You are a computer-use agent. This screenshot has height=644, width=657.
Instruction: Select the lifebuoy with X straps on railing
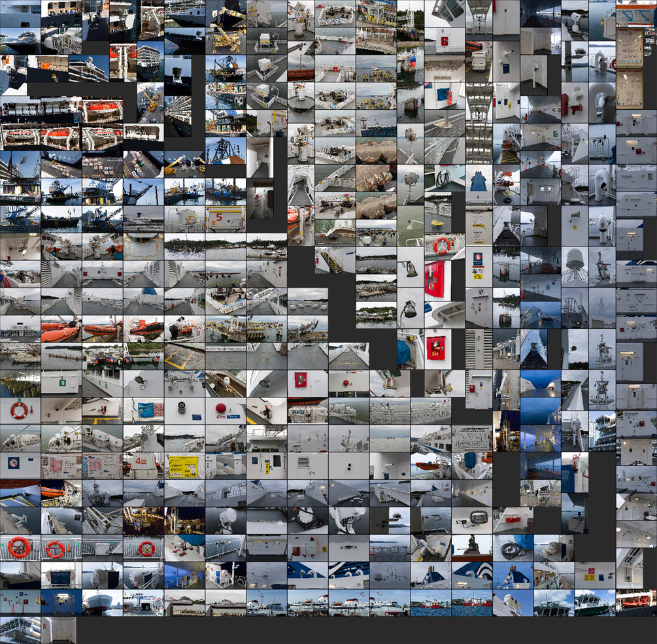point(143,548)
